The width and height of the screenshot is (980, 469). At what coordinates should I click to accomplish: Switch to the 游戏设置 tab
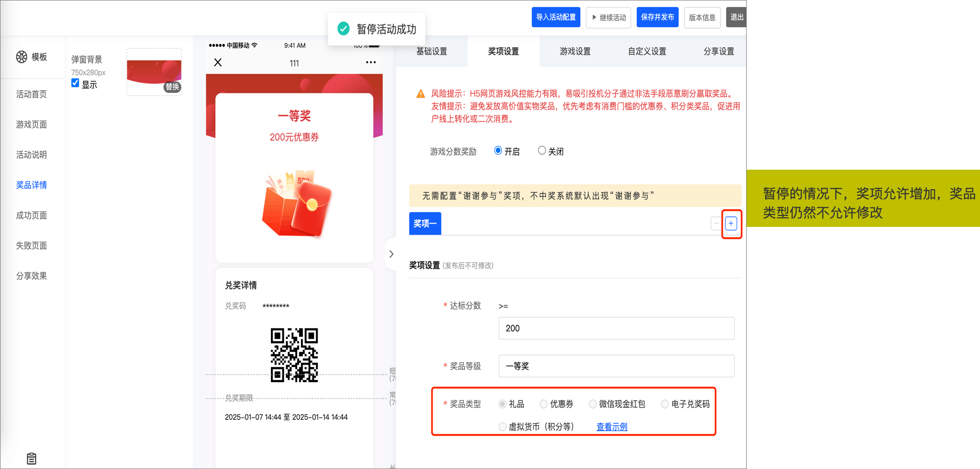(x=575, y=51)
